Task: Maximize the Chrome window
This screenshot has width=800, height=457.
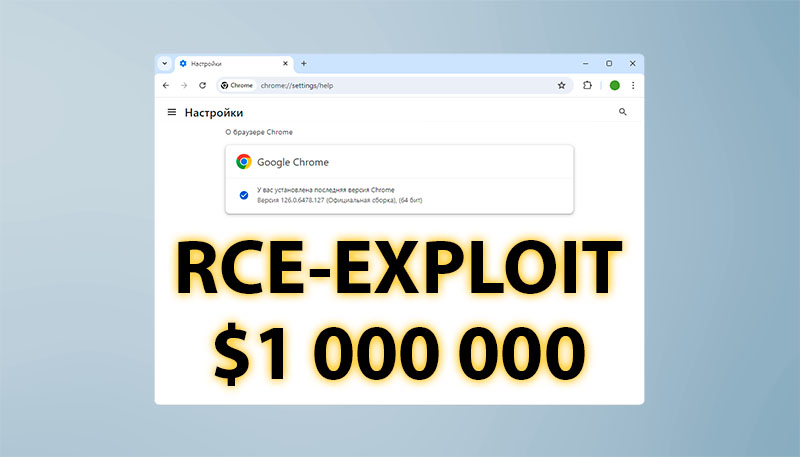Action: click(609, 63)
